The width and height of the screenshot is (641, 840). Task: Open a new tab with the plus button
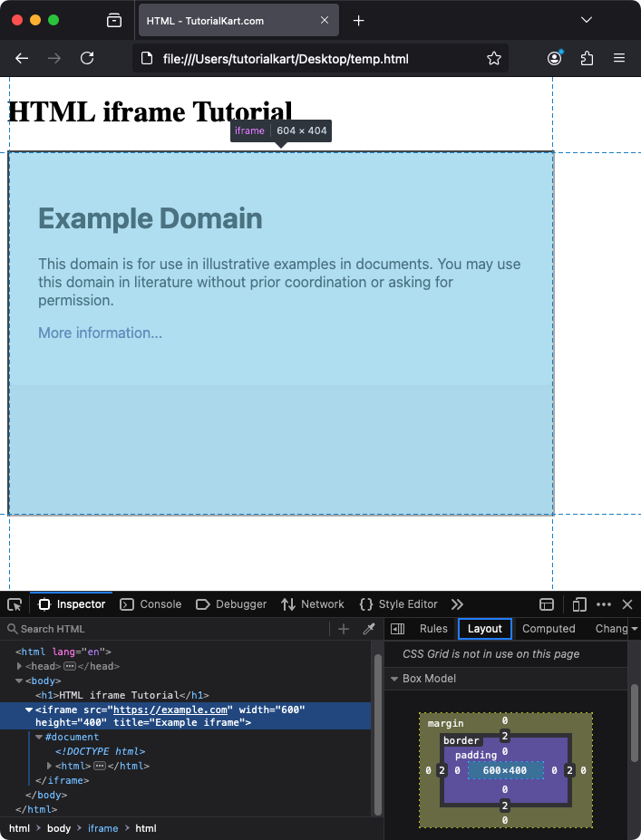[x=358, y=20]
